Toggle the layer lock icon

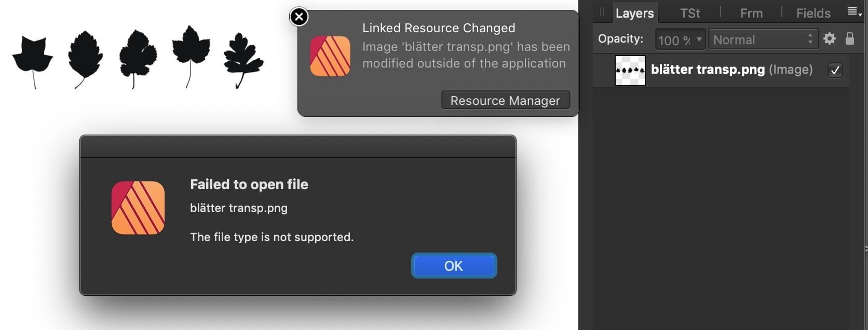(850, 38)
